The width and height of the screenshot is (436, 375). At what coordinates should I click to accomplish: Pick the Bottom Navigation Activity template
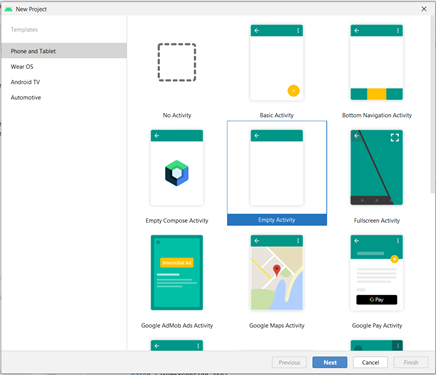point(377,62)
